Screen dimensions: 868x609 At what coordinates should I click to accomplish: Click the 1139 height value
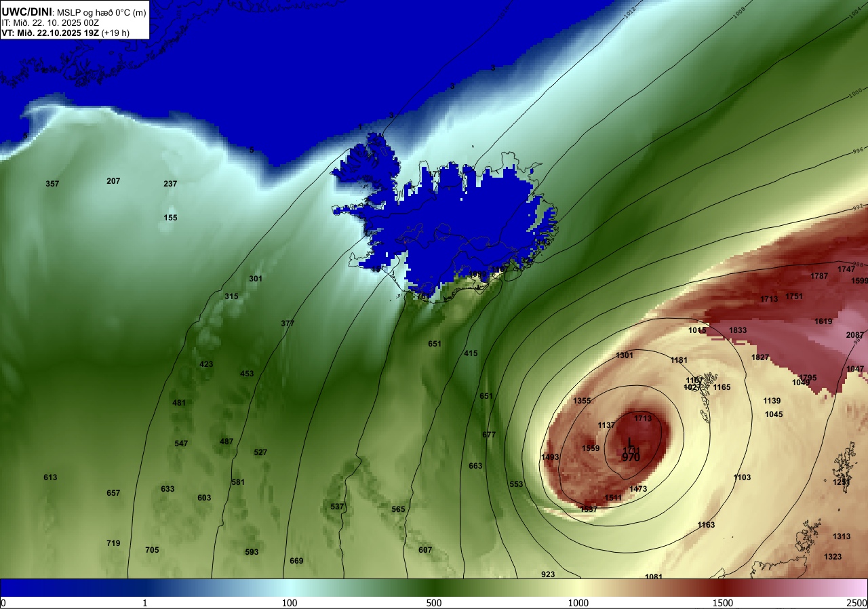772,401
